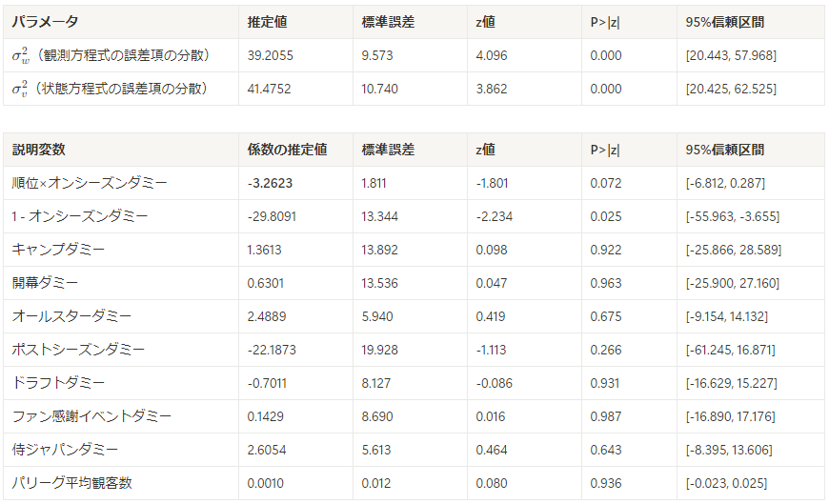
Task: Click the 95%信頼区間 header in the second table
Action: click(x=725, y=150)
